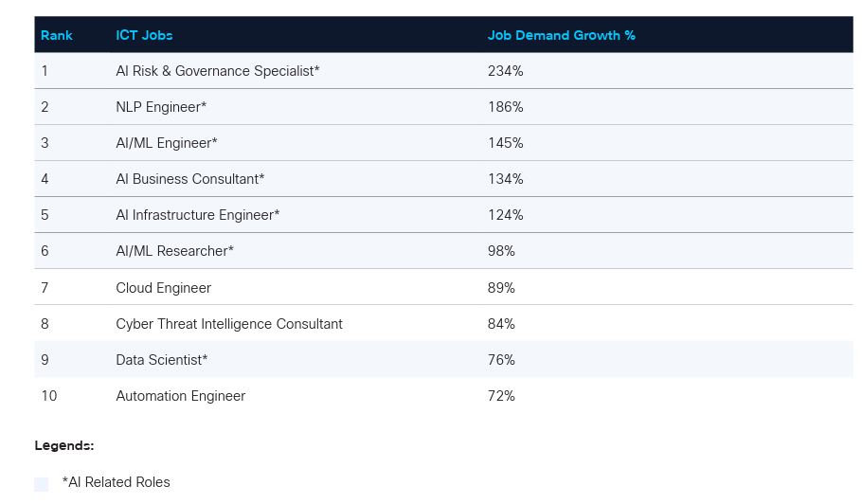Screen dimensions: 862x504
Task: Select Cyber Threat Intelligence Consultant entry
Action: pos(228,324)
